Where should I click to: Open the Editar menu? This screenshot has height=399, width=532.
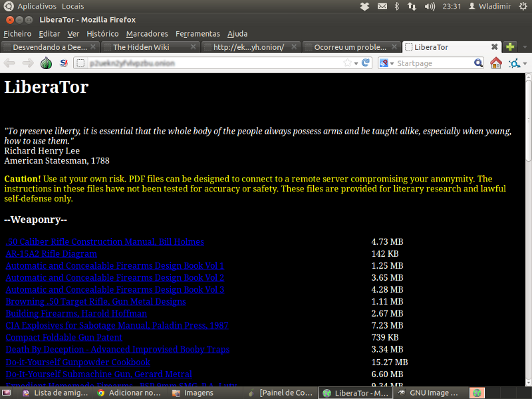pos(49,34)
